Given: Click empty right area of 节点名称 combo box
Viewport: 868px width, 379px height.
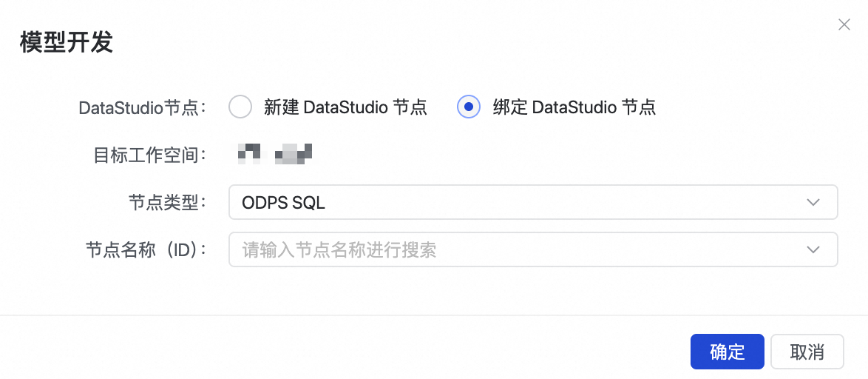Looking at the screenshot, I should [x=665, y=249].
